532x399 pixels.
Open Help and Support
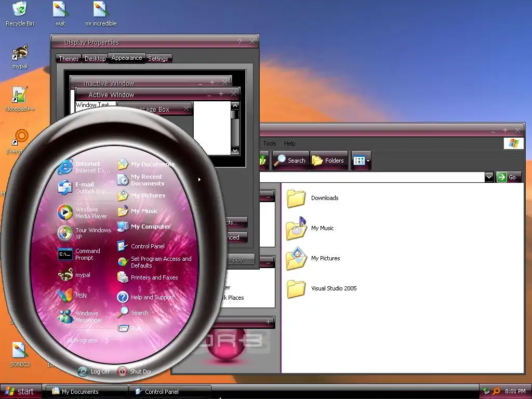pyautogui.click(x=146, y=297)
